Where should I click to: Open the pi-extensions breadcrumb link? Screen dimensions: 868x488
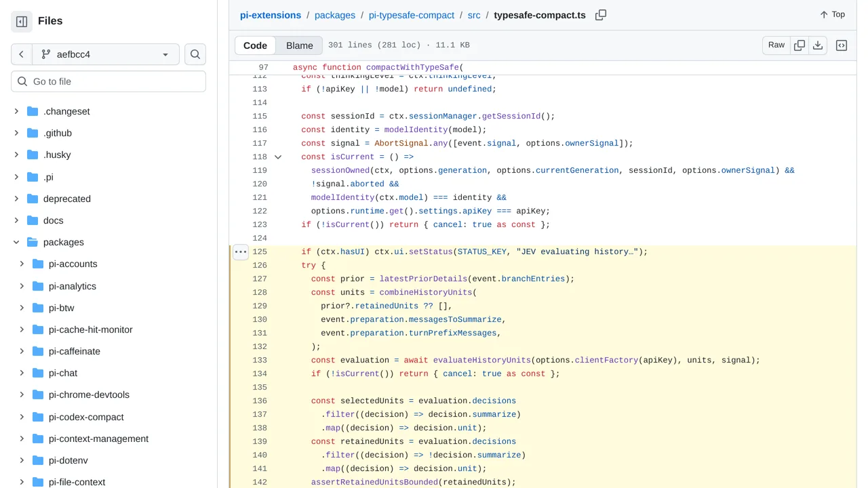tap(271, 15)
